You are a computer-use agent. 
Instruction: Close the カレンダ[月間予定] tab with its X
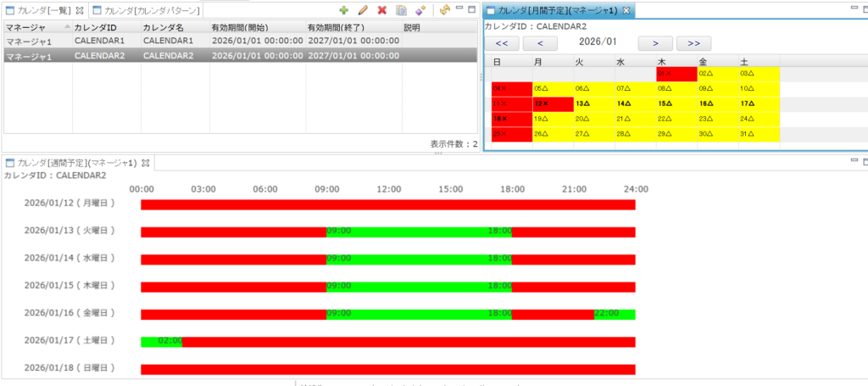click(626, 10)
